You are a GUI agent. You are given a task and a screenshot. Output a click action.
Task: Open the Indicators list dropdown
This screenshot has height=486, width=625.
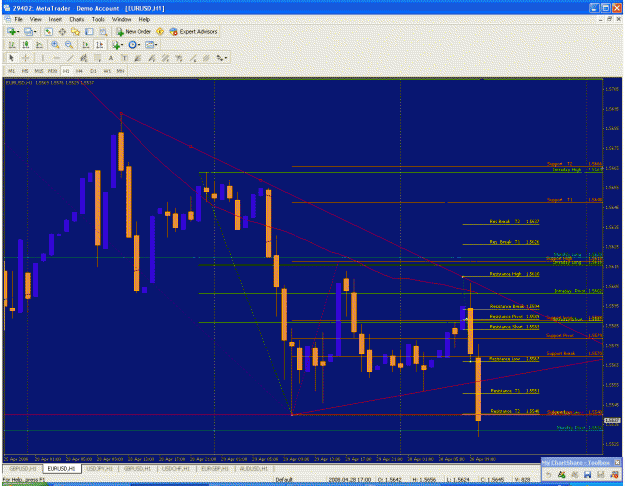click(117, 45)
